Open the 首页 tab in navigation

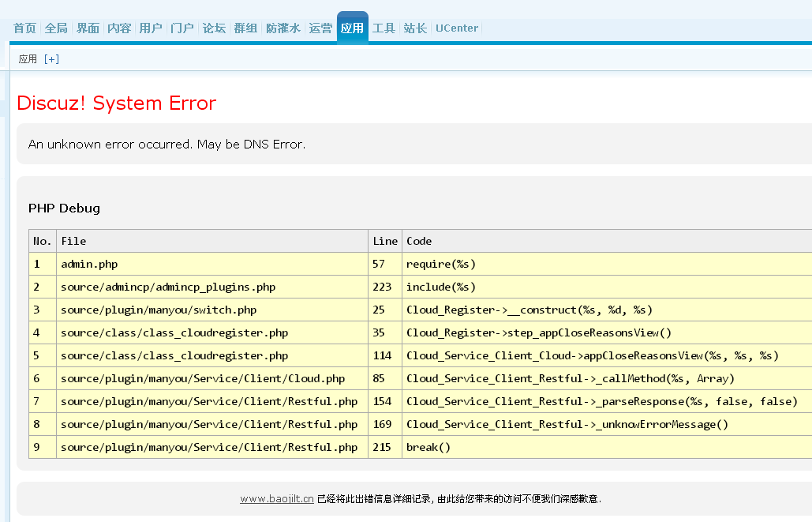coord(24,28)
